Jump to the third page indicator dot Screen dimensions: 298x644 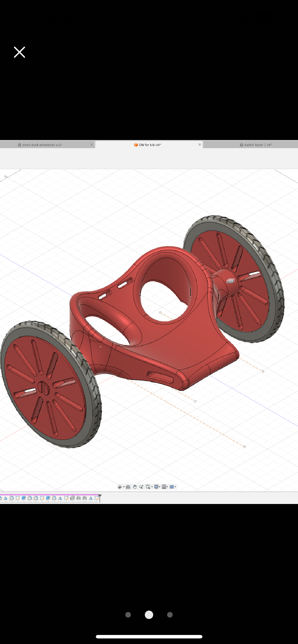(170, 615)
